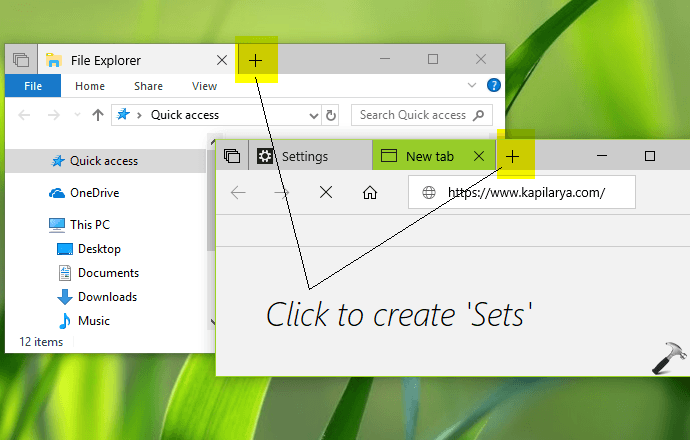
Task: Add a new tab next to New tab
Action: coord(513,156)
